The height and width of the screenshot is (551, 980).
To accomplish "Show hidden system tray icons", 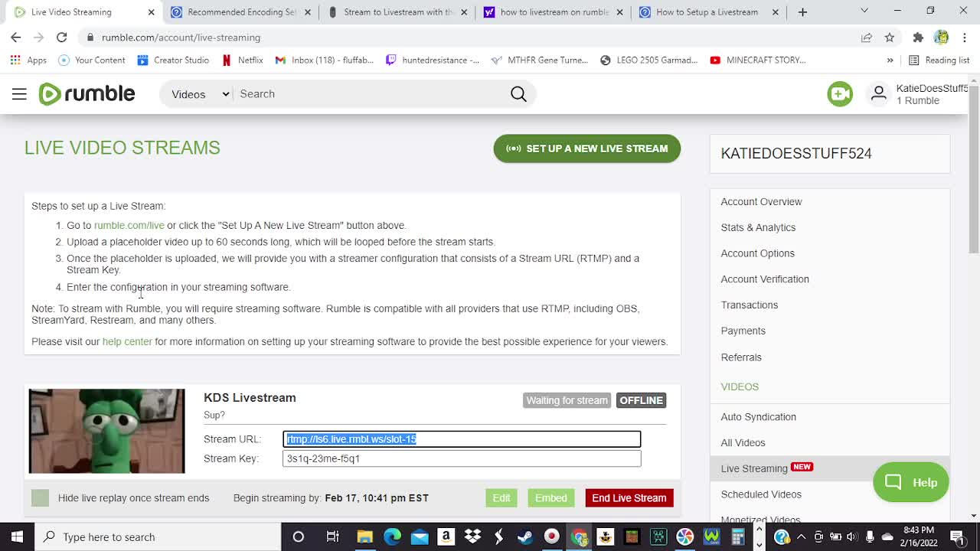I will point(801,537).
